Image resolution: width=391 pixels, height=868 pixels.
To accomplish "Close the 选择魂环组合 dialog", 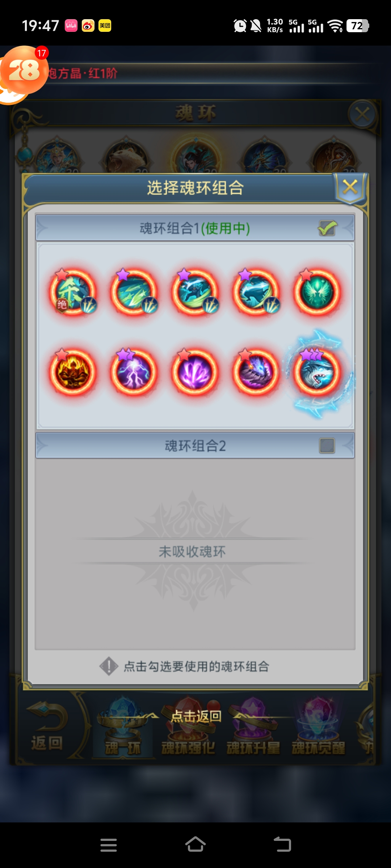I will tap(350, 187).
